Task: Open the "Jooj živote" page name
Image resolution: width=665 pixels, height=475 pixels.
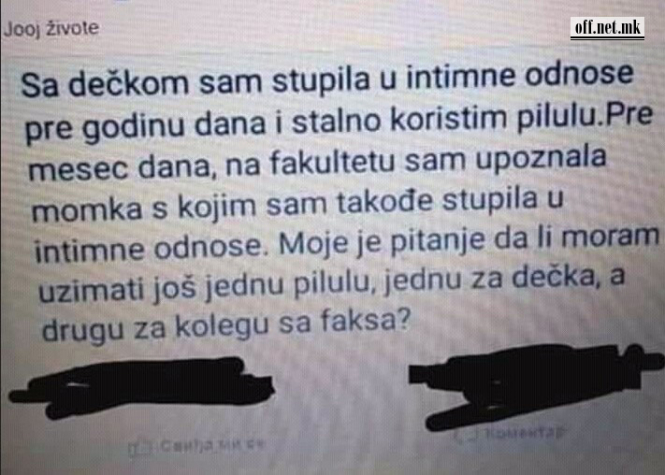Action: click(51, 29)
